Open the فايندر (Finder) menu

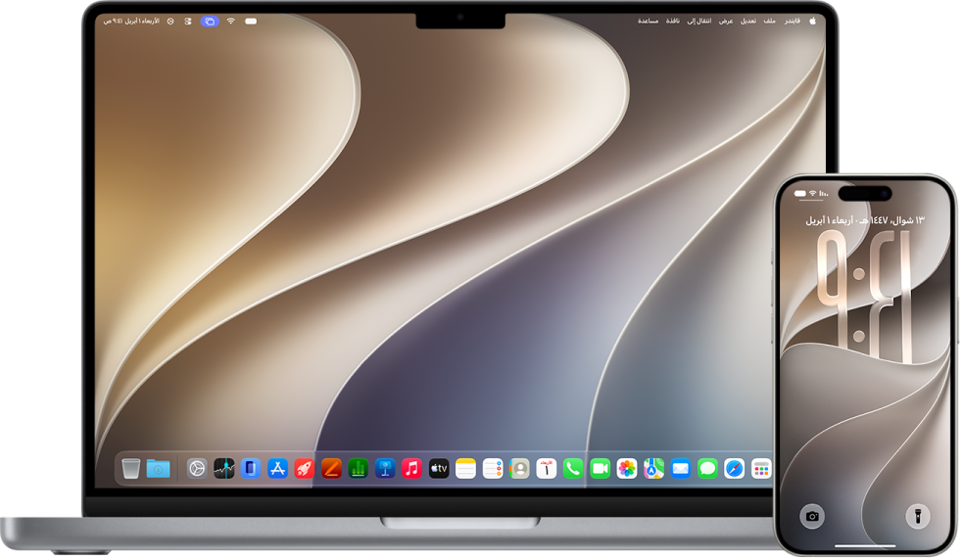point(793,21)
